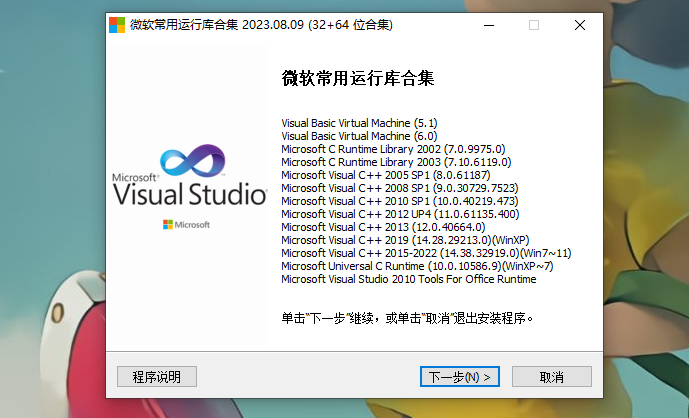This screenshot has height=418, width=689.
Task: Open the 程序说明 program notes
Action: pos(157,377)
